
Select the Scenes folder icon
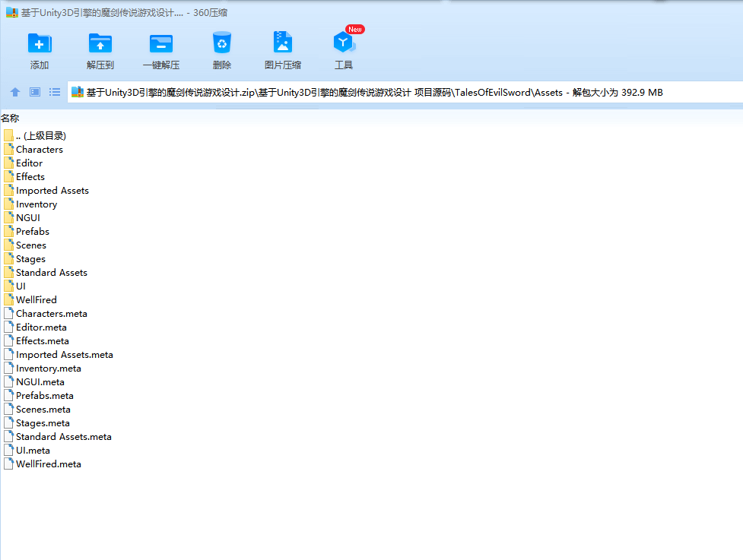pyautogui.click(x=8, y=245)
